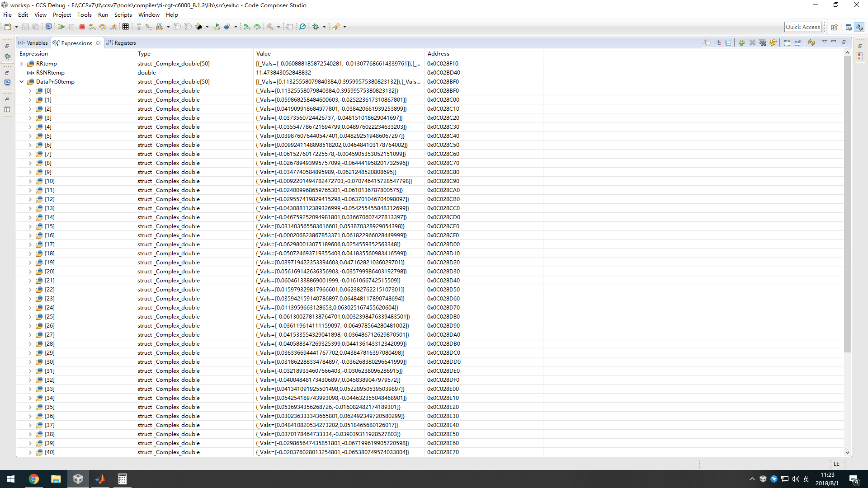Click the Resume debug button
The width and height of the screenshot is (868, 488).
(x=61, y=27)
